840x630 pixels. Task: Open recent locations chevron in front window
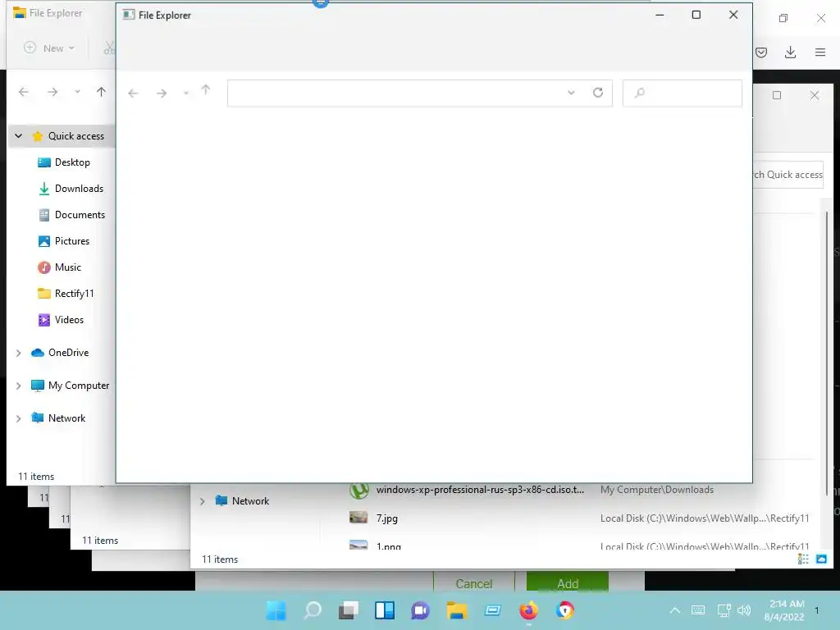pos(186,94)
